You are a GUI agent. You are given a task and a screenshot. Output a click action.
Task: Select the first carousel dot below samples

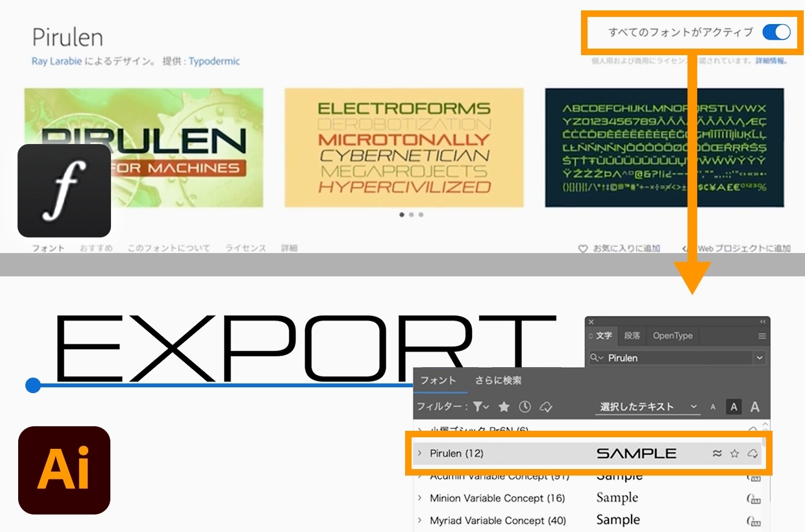click(x=402, y=214)
